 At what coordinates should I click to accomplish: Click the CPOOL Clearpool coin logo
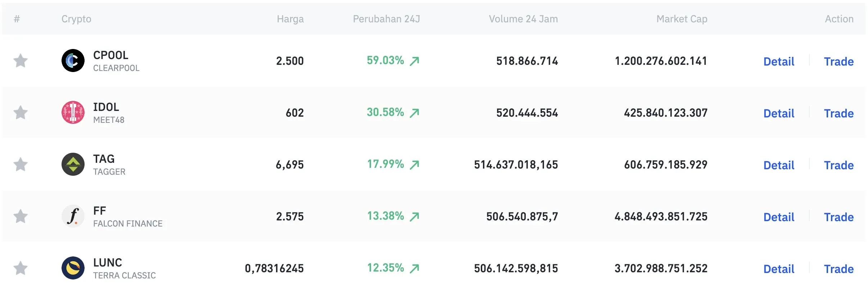pos(73,61)
